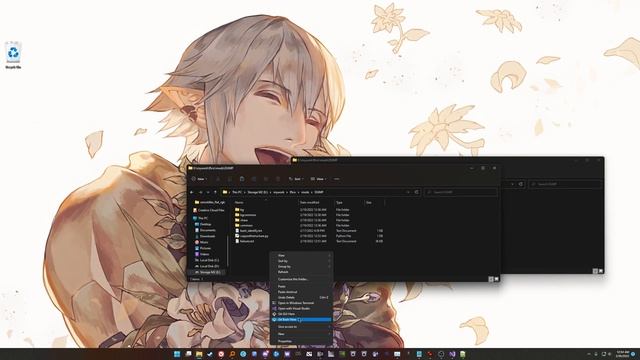Click Refresh in the context menu
The height and width of the screenshot is (360, 640).
(x=301, y=272)
